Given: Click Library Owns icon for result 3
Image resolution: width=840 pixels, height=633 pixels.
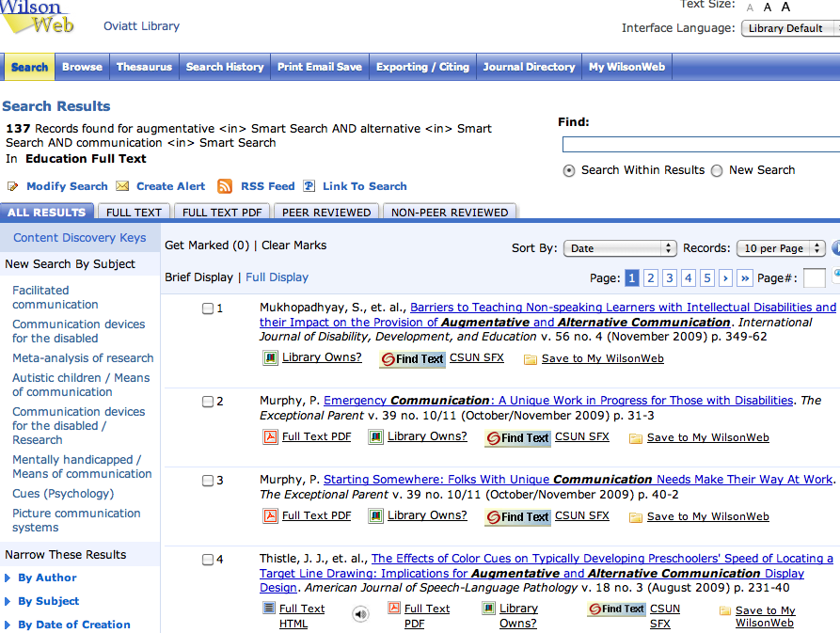Looking at the screenshot, I should pyautogui.click(x=376, y=515).
